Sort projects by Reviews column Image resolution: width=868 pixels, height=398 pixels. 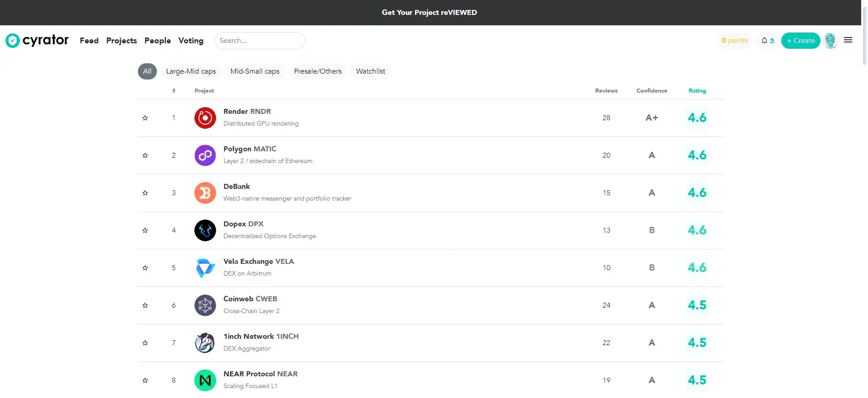(x=606, y=91)
